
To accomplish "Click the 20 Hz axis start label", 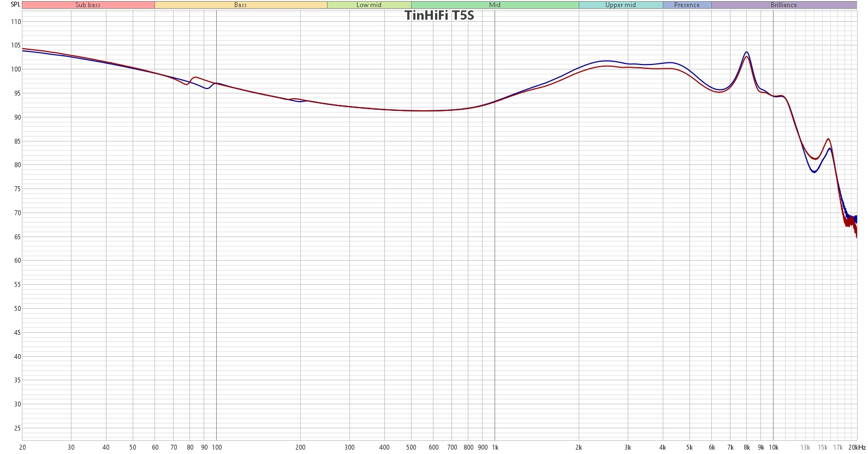I will (22, 447).
